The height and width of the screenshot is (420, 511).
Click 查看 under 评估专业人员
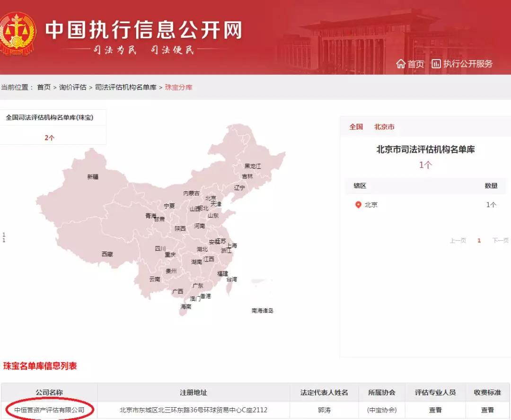[435, 410]
